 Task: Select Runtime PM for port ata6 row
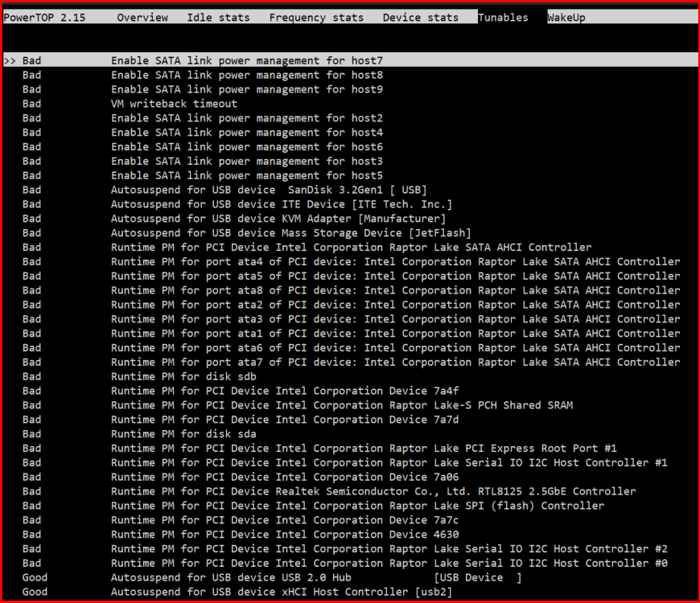coord(352,347)
